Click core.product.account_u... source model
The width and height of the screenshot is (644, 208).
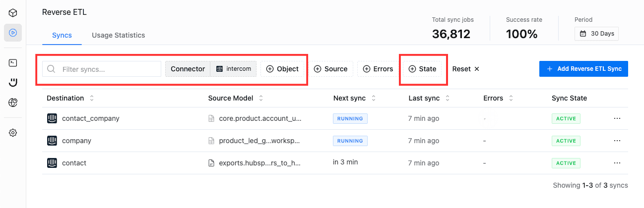pos(260,119)
